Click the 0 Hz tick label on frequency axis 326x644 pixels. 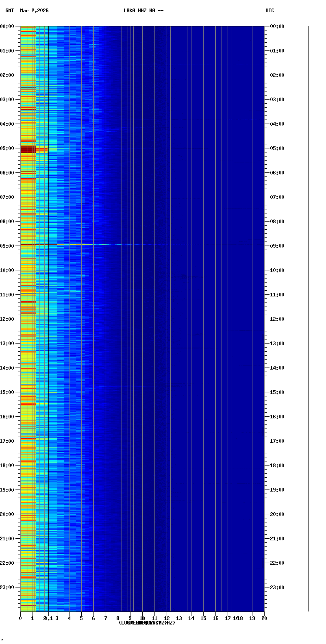coord(20,618)
